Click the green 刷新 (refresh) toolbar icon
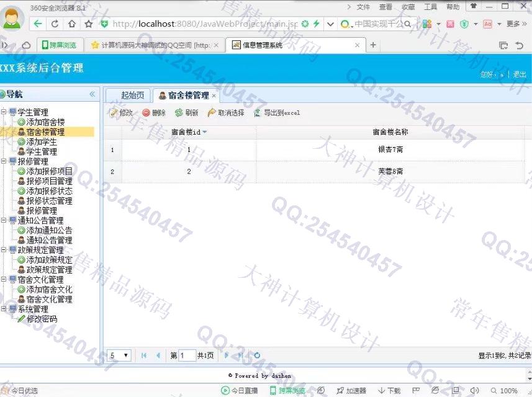Screen dimensions: 532x397 coord(179,113)
